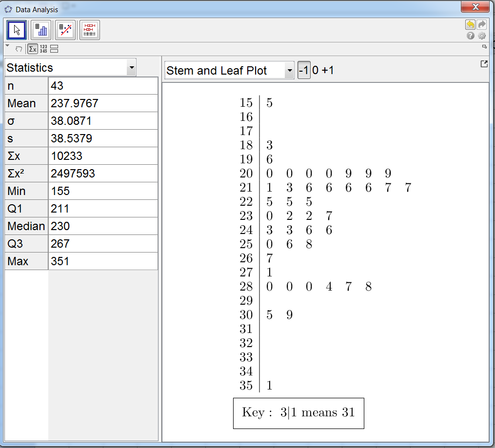This screenshot has height=448, width=495.
Task: Expand the small style bar triangle
Action: (x=7, y=46)
